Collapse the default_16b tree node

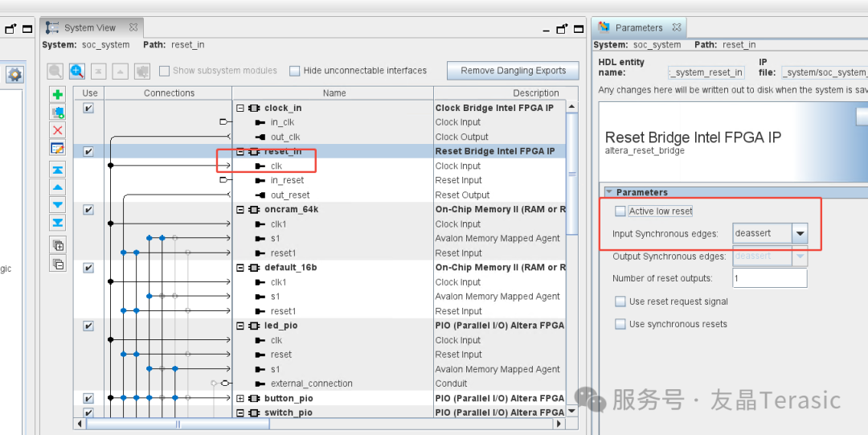(x=240, y=268)
